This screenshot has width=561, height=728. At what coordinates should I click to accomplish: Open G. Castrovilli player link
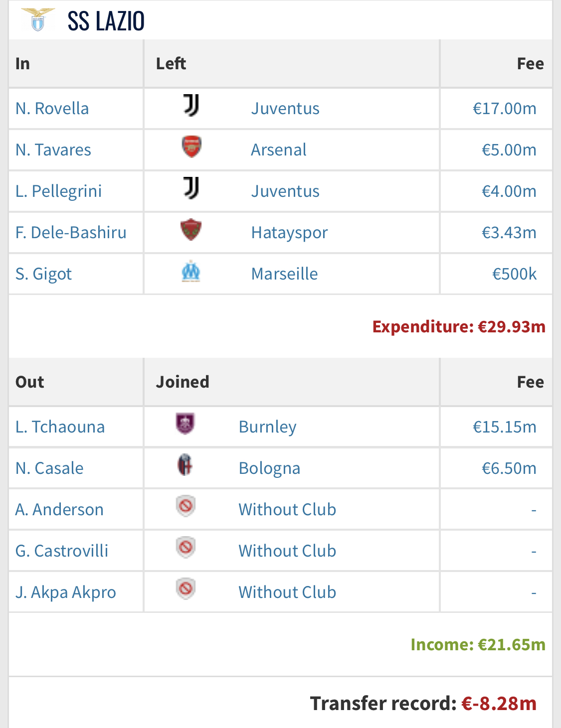(x=62, y=551)
